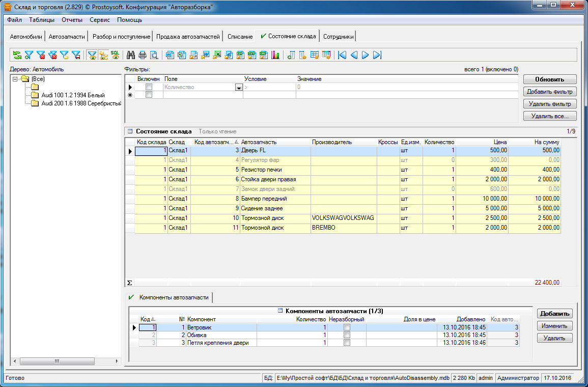Click the binoculars search icon
This screenshot has width=588, height=387.
tap(130, 55)
